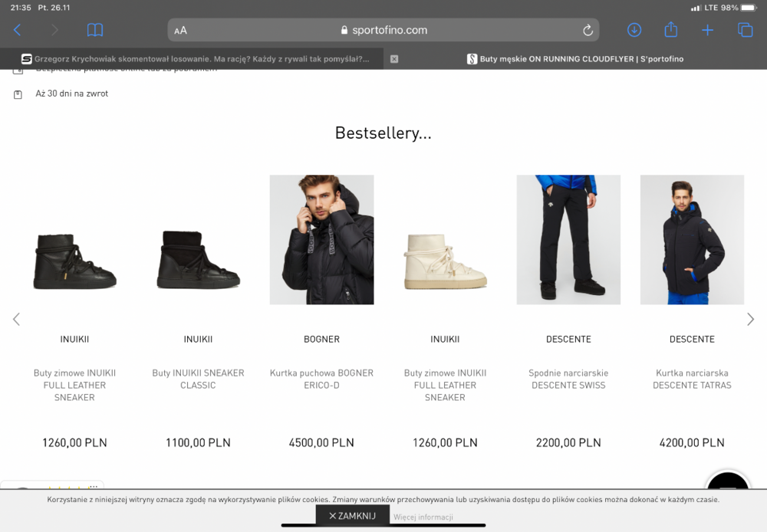Tap the sportofino.com address field
This screenshot has height=532, width=767.
(x=383, y=31)
